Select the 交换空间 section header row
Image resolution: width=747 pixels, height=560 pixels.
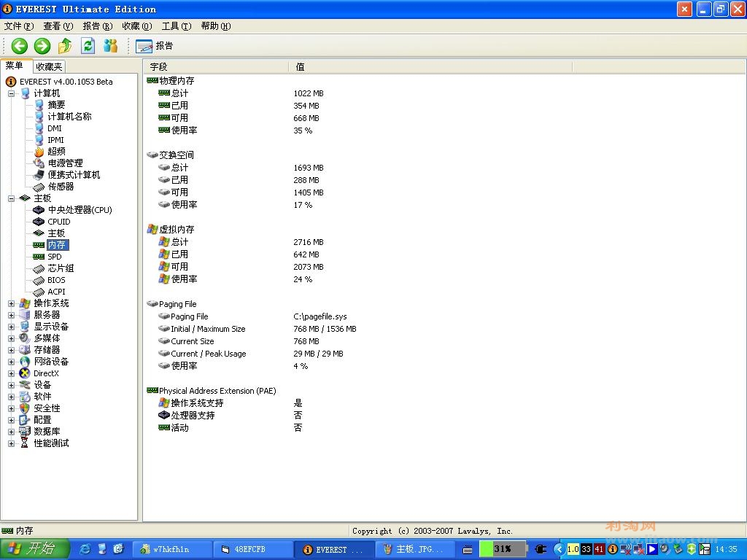(171, 155)
